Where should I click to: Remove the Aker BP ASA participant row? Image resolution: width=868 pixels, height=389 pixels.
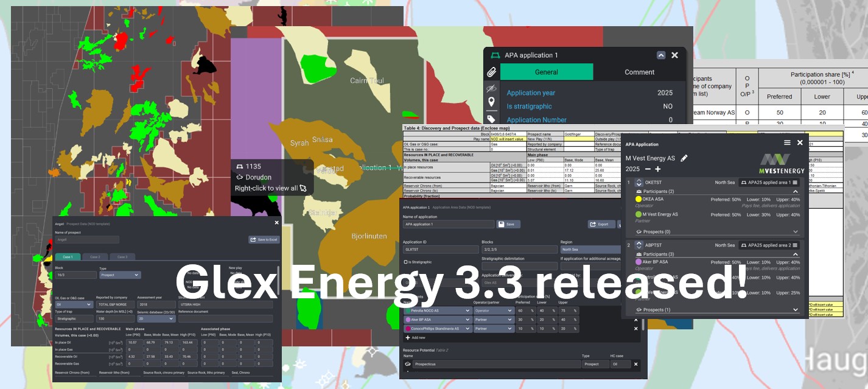(x=636, y=320)
